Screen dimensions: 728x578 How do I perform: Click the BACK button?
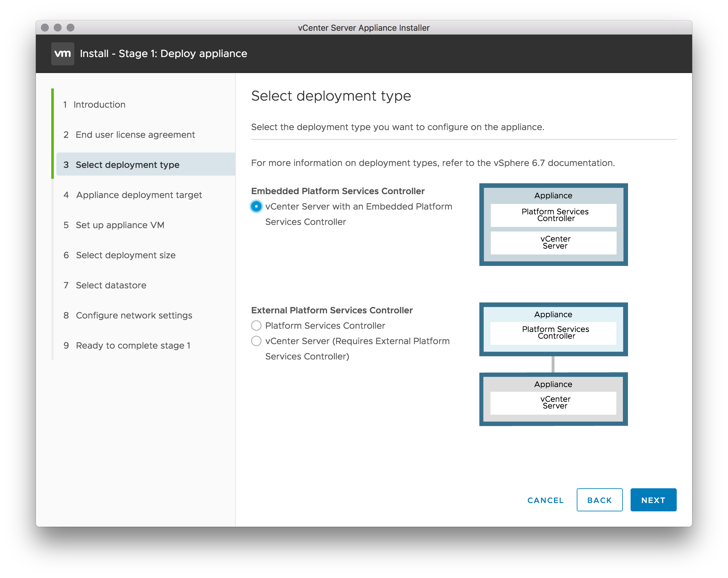pyautogui.click(x=600, y=500)
